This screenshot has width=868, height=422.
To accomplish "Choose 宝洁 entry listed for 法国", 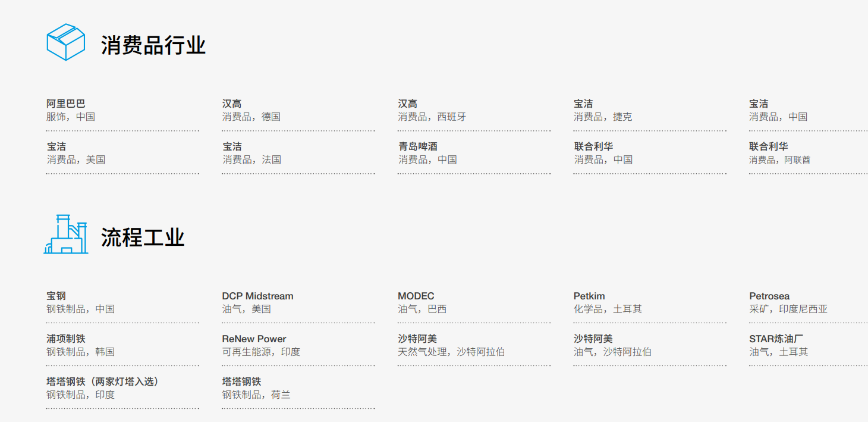I will 232,146.
